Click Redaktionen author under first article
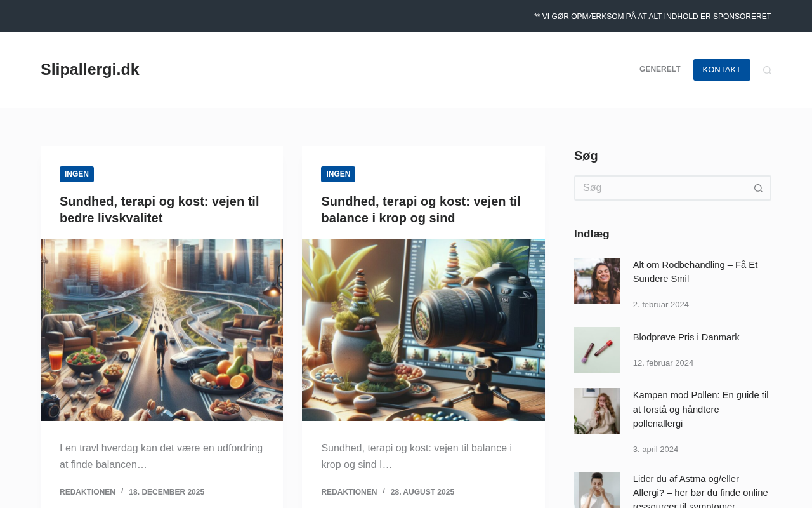 pyautogui.click(x=88, y=492)
